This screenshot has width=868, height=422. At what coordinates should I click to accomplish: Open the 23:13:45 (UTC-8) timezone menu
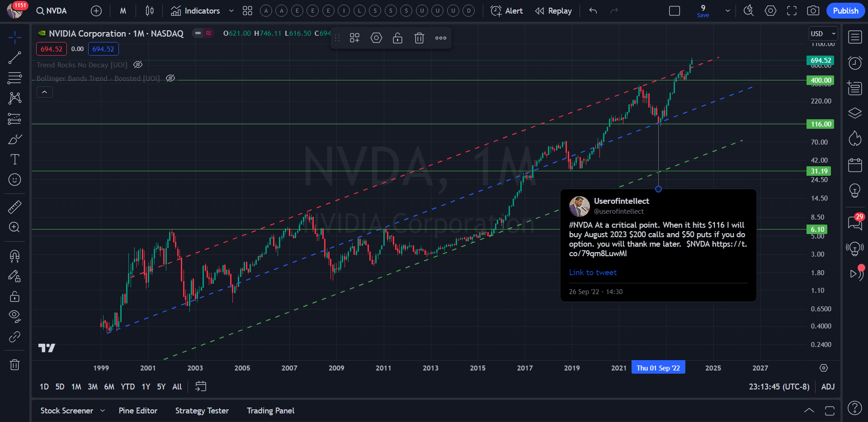tap(779, 387)
